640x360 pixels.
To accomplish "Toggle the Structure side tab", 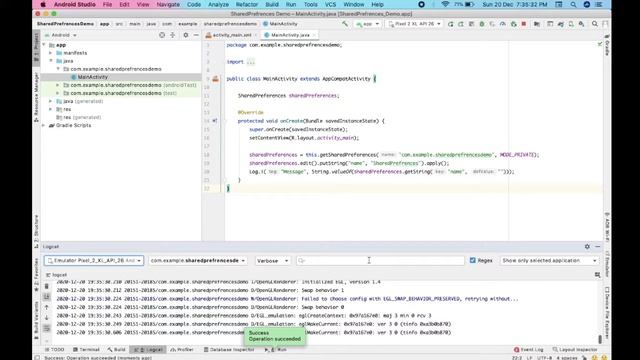I will pyautogui.click(x=36, y=231).
